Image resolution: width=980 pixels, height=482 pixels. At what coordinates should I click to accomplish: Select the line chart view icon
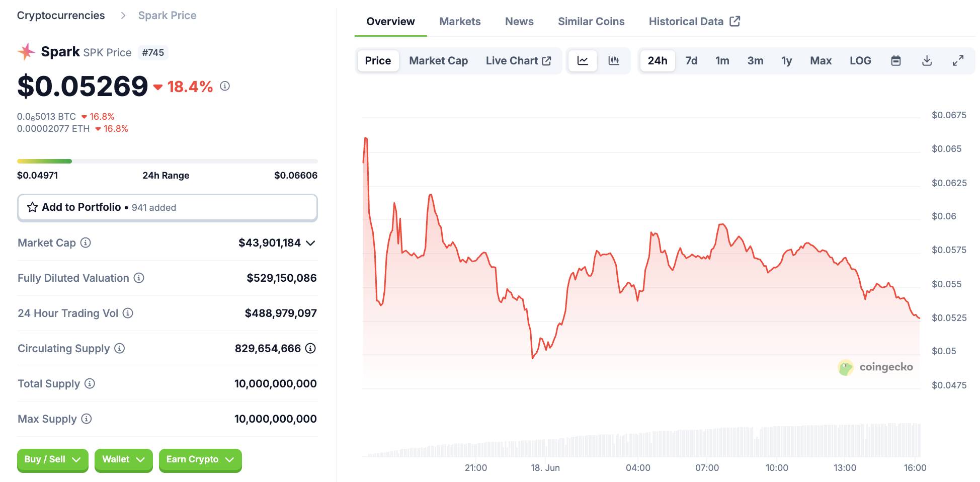click(x=583, y=61)
